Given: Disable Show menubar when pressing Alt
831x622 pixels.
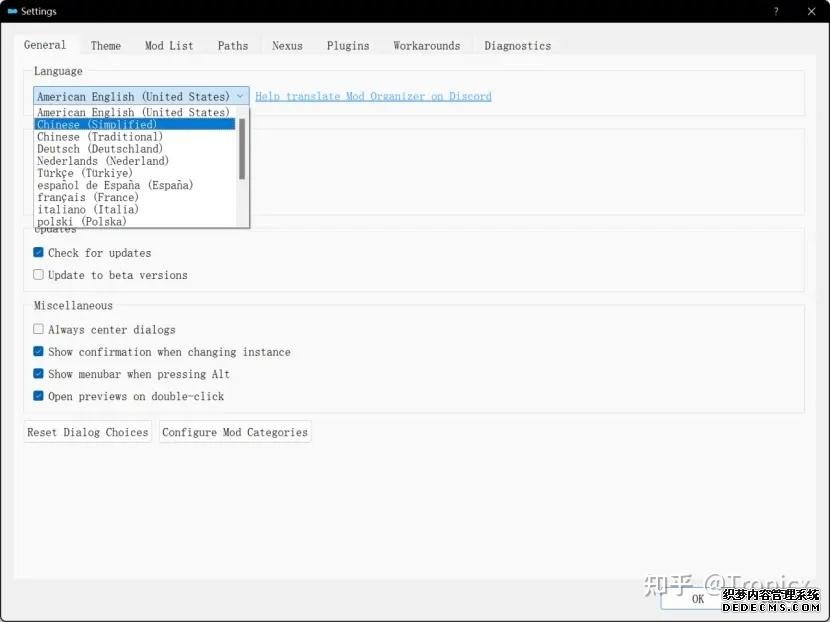Looking at the screenshot, I should point(39,374).
